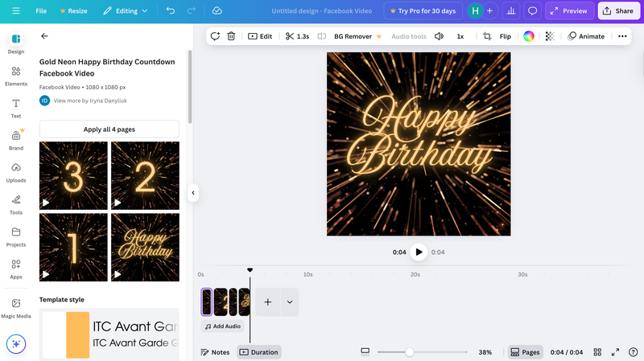Open the Canva AI assistant sparkle button

16,344
